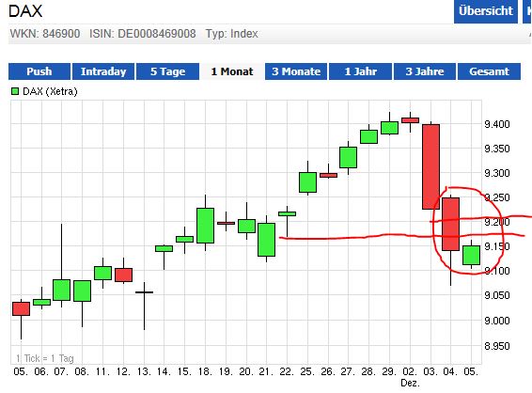532x393 pixels.
Task: Click the Dez. month label
Action: click(410, 384)
